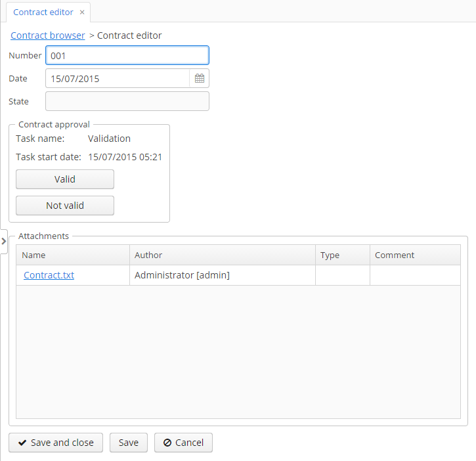Sort attachments by the Name column
The height and width of the screenshot is (461, 476).
pyautogui.click(x=72, y=255)
